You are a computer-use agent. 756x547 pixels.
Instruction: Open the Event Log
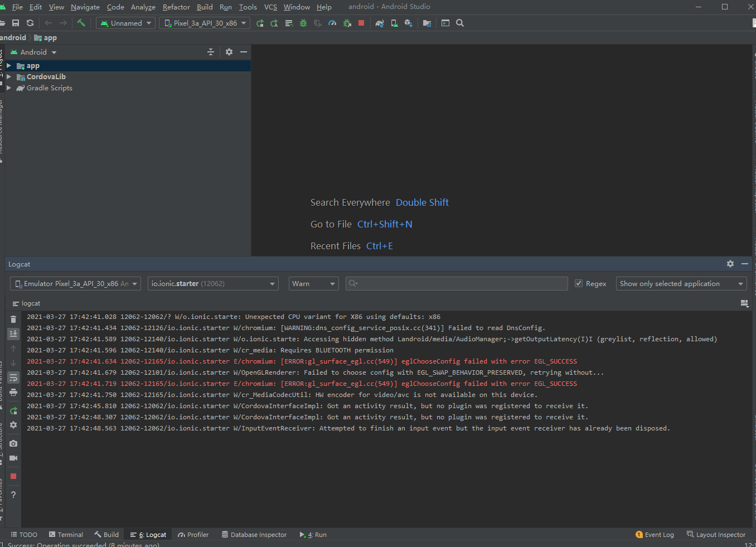[x=660, y=534]
